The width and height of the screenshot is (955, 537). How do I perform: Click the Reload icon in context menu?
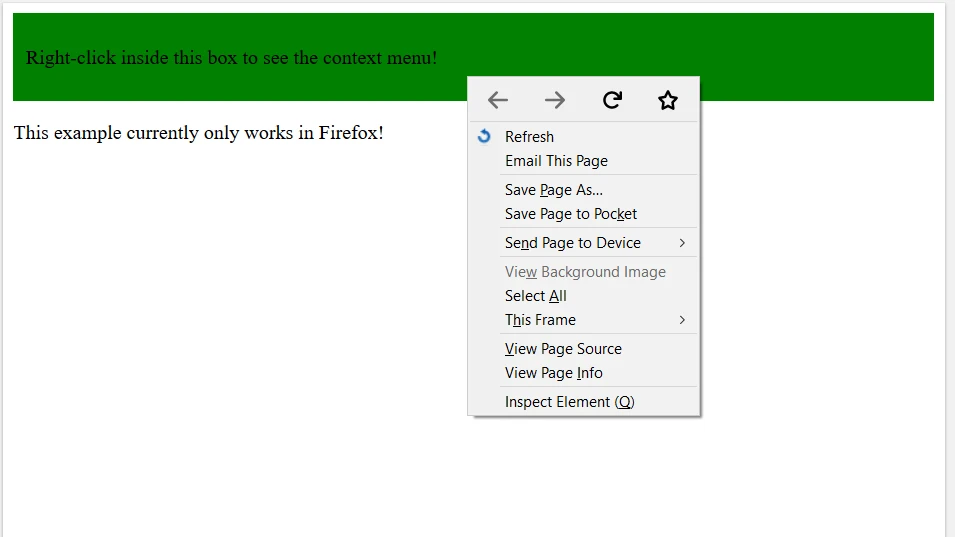tap(612, 100)
